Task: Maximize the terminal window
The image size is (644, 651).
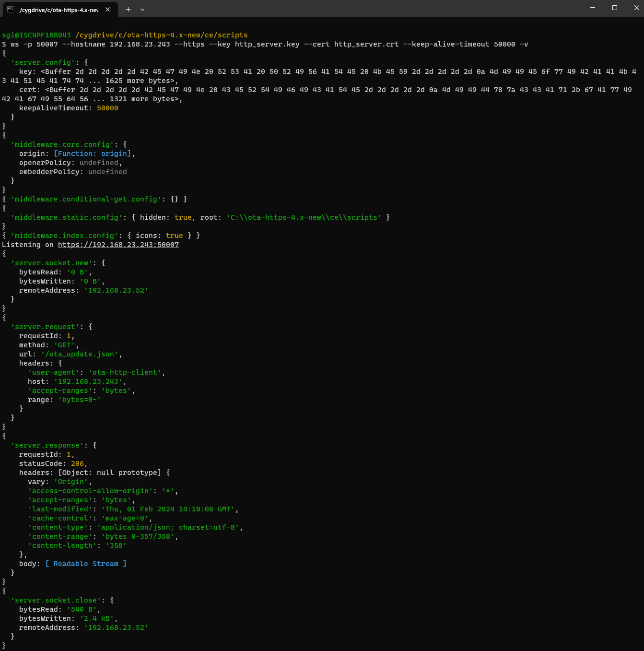Action: (x=615, y=8)
